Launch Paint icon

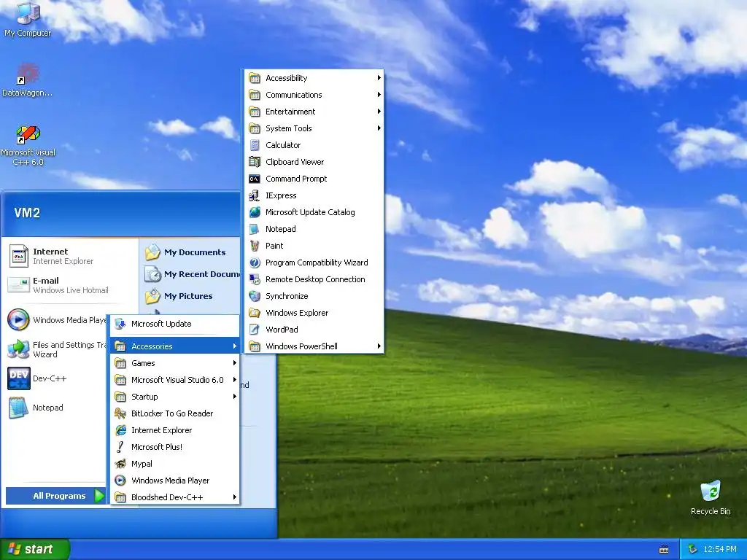point(255,246)
